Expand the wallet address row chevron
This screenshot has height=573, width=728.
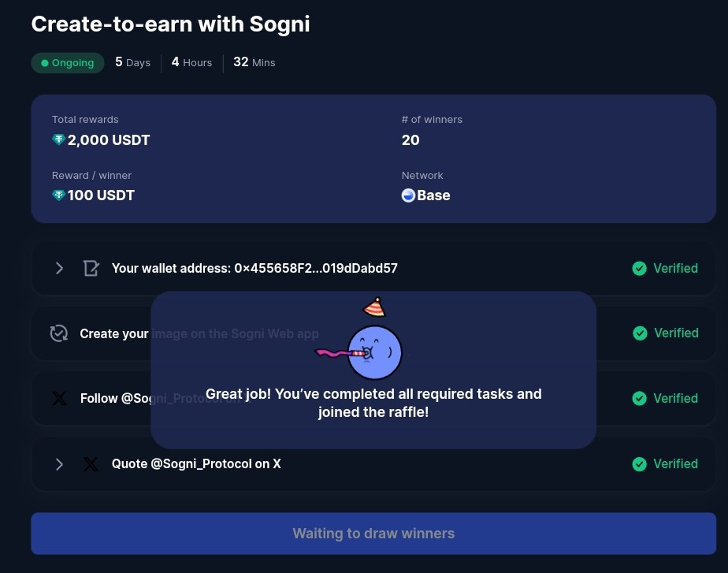point(59,268)
